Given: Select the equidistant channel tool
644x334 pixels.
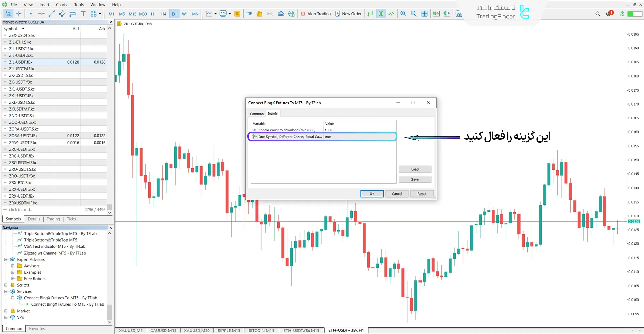Looking at the screenshot, I should coord(62,14).
